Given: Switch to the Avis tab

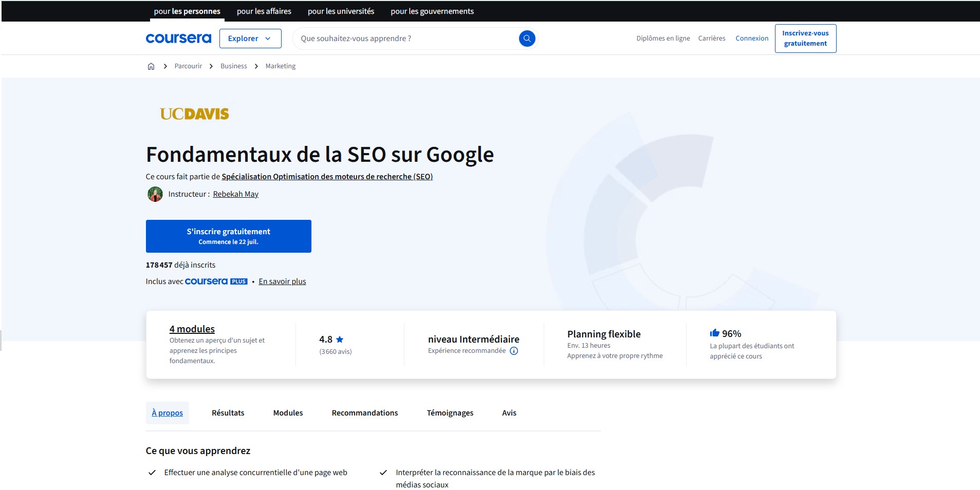Looking at the screenshot, I should point(509,413).
